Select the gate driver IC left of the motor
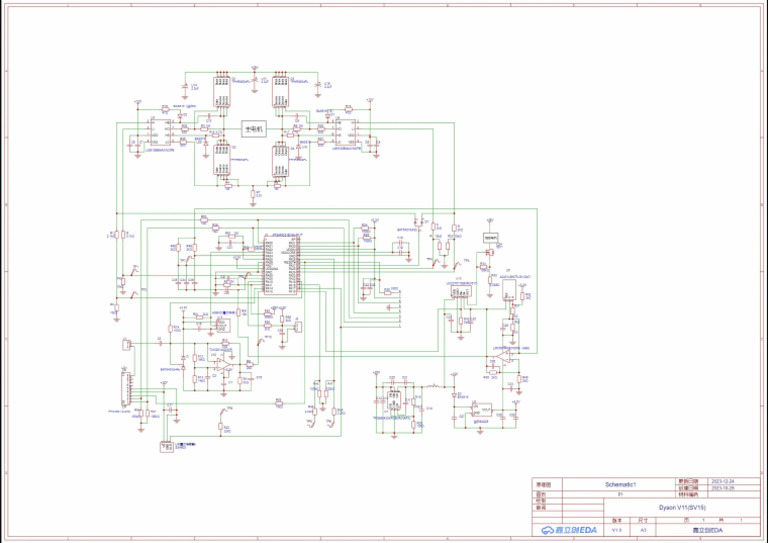This screenshot has height=543, width=768. click(x=160, y=132)
